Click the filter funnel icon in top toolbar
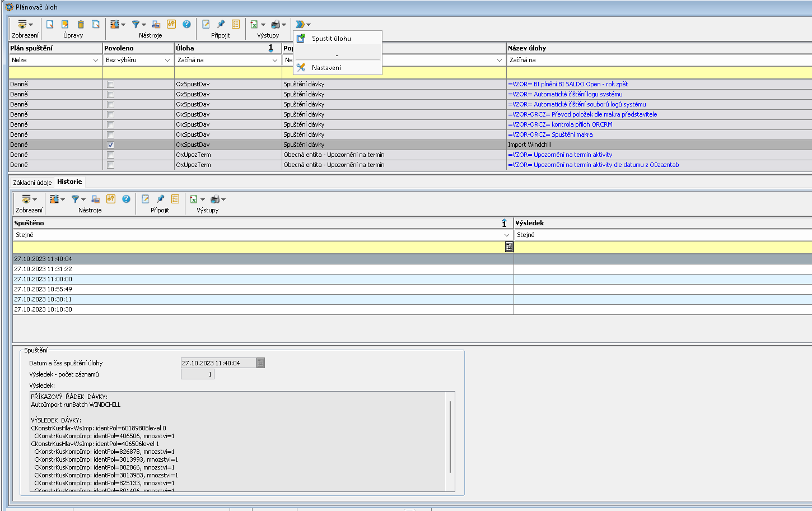 (x=136, y=24)
